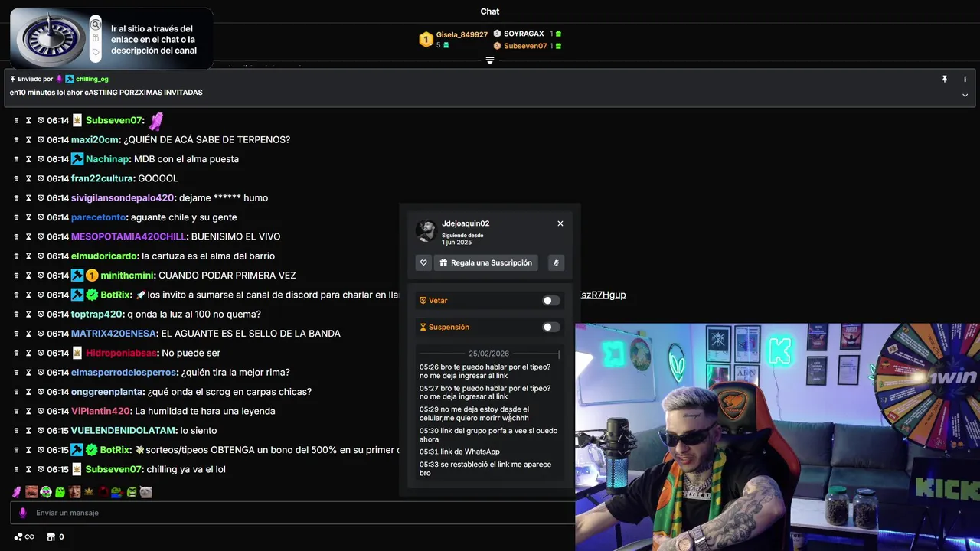Click the 25/02/2026 date divider label
Viewport: 980px width, 551px height.
(x=488, y=354)
